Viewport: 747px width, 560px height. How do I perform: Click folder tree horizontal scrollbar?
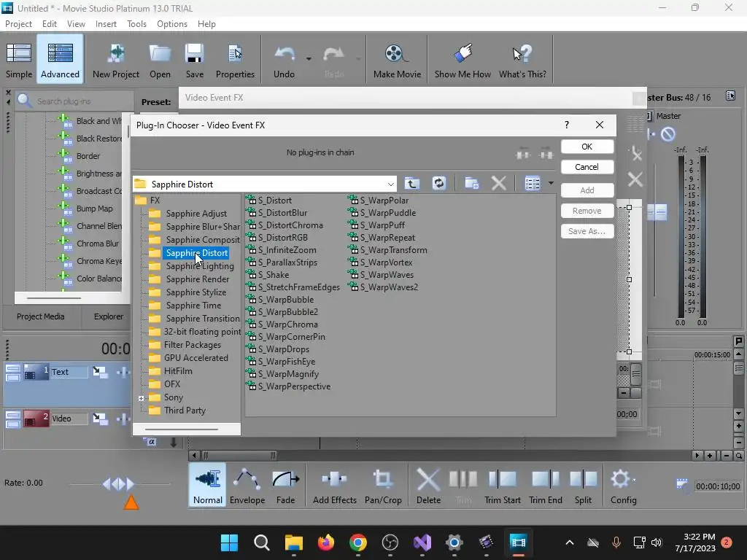pos(181,429)
